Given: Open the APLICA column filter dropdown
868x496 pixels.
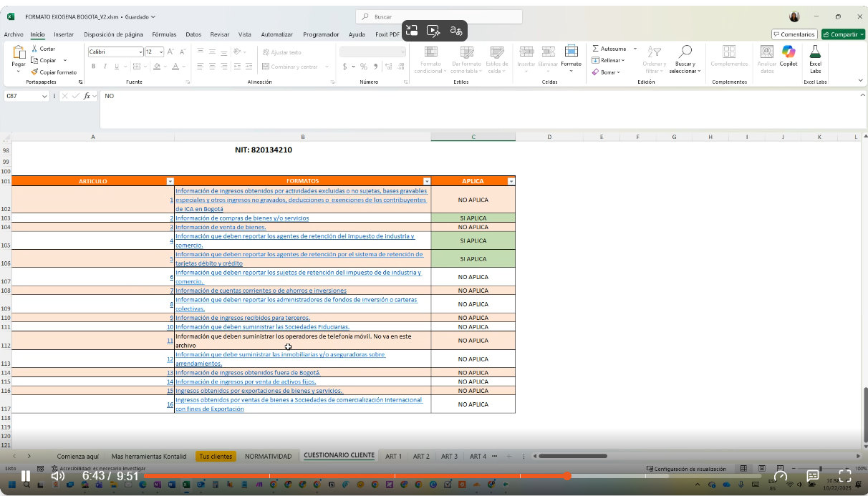Looking at the screenshot, I should tap(511, 182).
